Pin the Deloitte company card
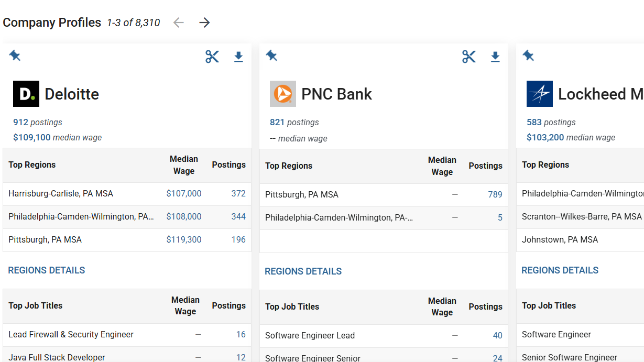Viewport: 644px width, 362px height. pyautogui.click(x=15, y=56)
